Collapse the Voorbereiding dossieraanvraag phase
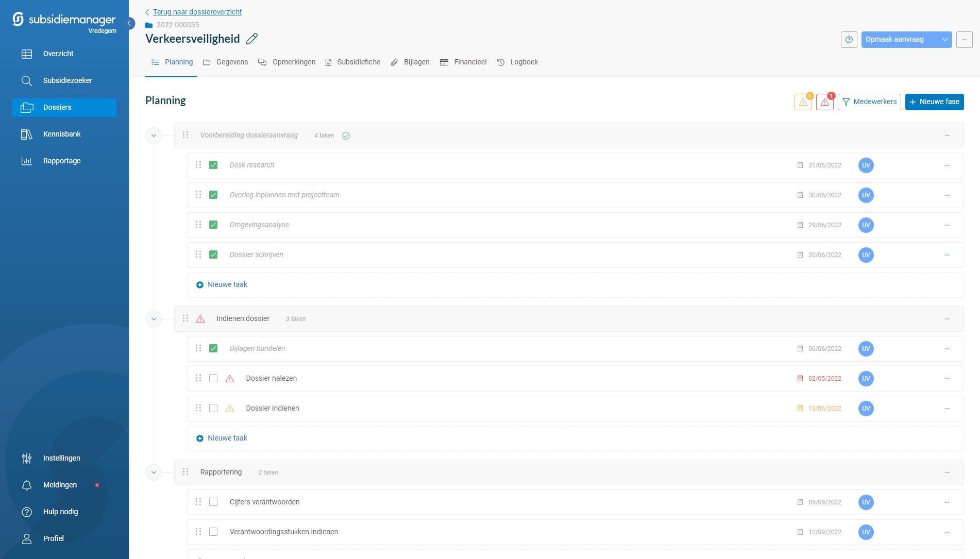 coord(154,135)
